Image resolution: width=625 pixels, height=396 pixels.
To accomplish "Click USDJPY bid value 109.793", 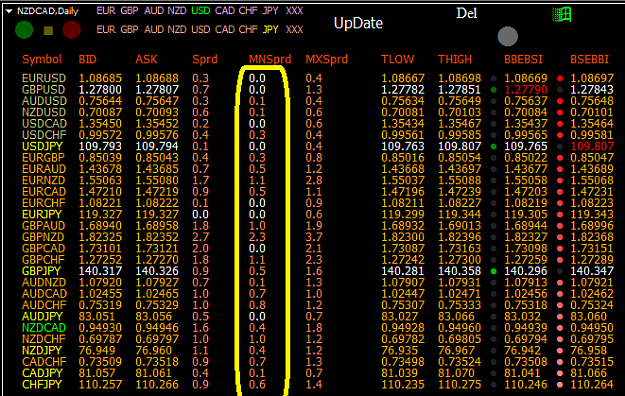I will coord(100,146).
